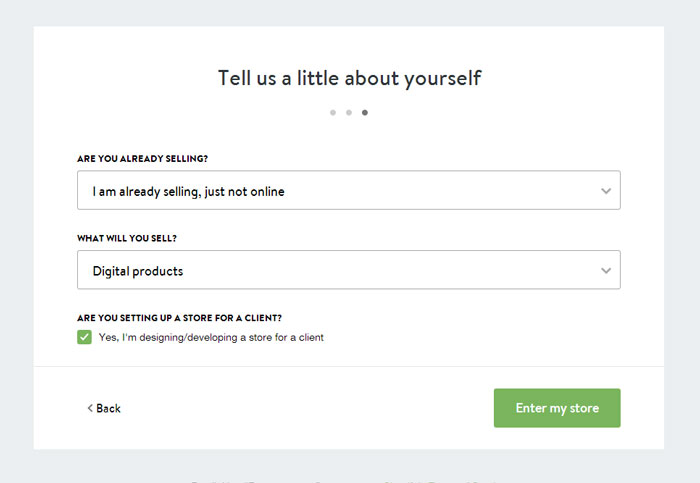Click the 'ARE YOU ALREADY SELLING?' field label
The width and height of the screenshot is (700, 483).
[142, 158]
